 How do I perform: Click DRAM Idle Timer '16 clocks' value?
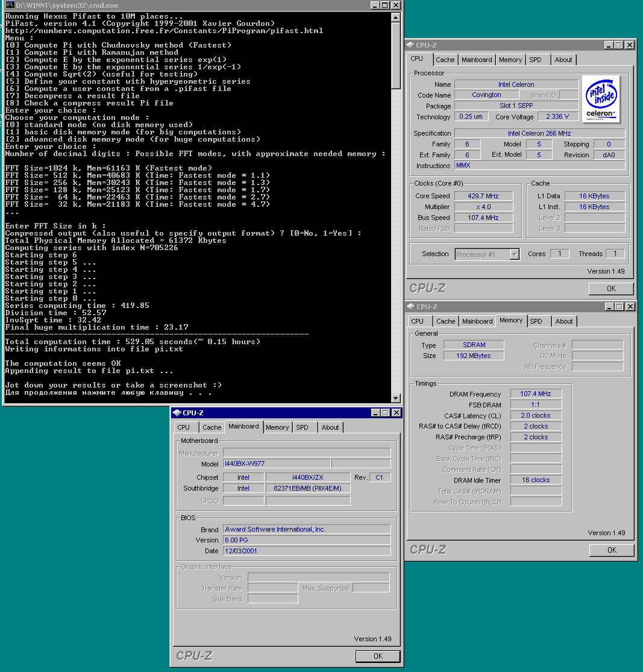coord(536,480)
